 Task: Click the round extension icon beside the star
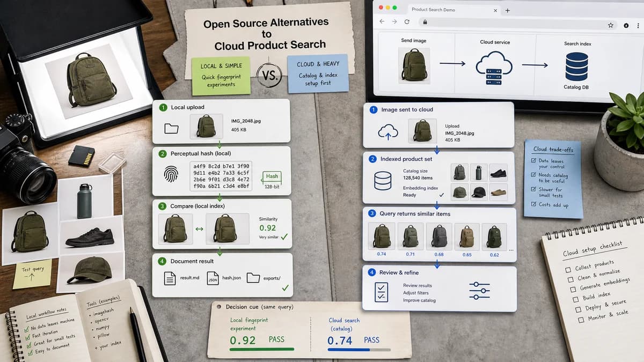(626, 25)
